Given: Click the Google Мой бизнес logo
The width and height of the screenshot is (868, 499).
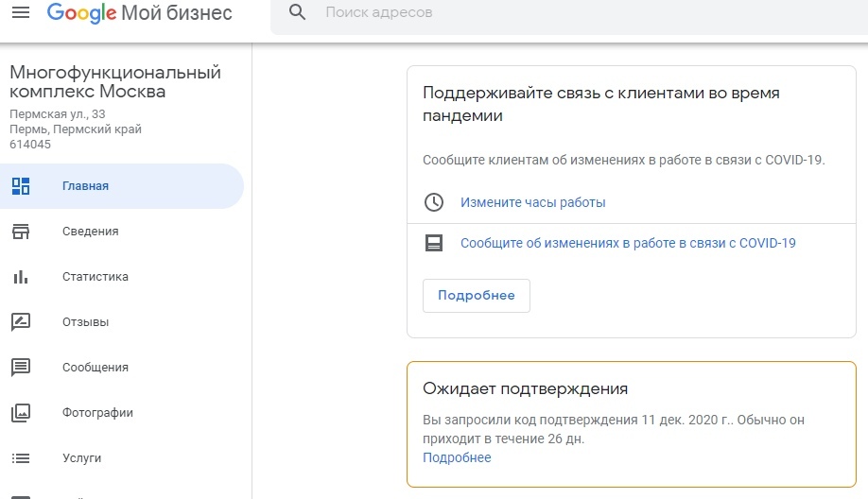Looking at the screenshot, I should (140, 12).
